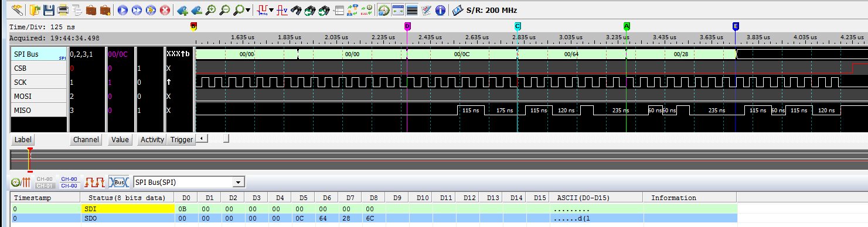Open the SPI Bus(SPI) combo box
This screenshot has width=868, height=227.
pos(189,182)
